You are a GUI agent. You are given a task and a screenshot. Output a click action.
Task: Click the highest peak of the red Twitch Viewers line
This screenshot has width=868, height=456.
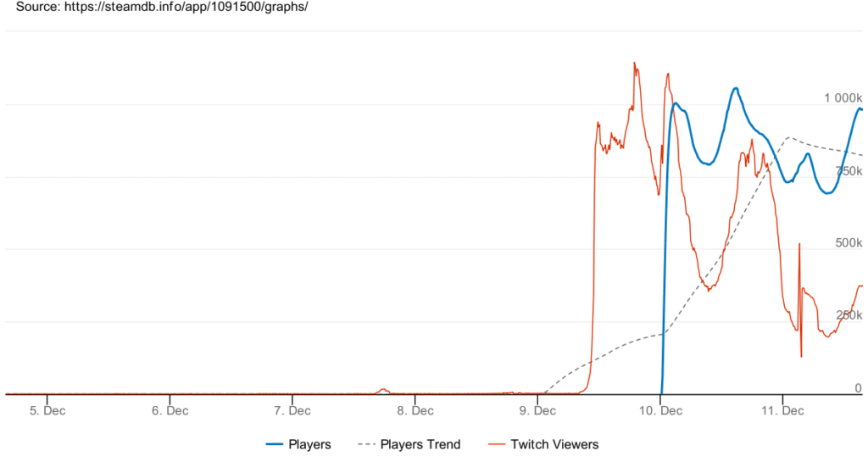pyautogui.click(x=634, y=63)
